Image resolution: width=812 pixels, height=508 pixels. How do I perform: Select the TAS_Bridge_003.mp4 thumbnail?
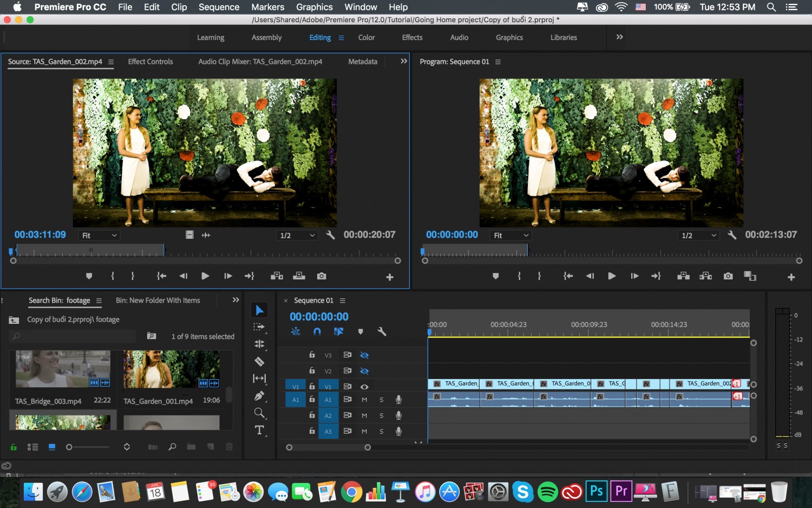pos(63,368)
